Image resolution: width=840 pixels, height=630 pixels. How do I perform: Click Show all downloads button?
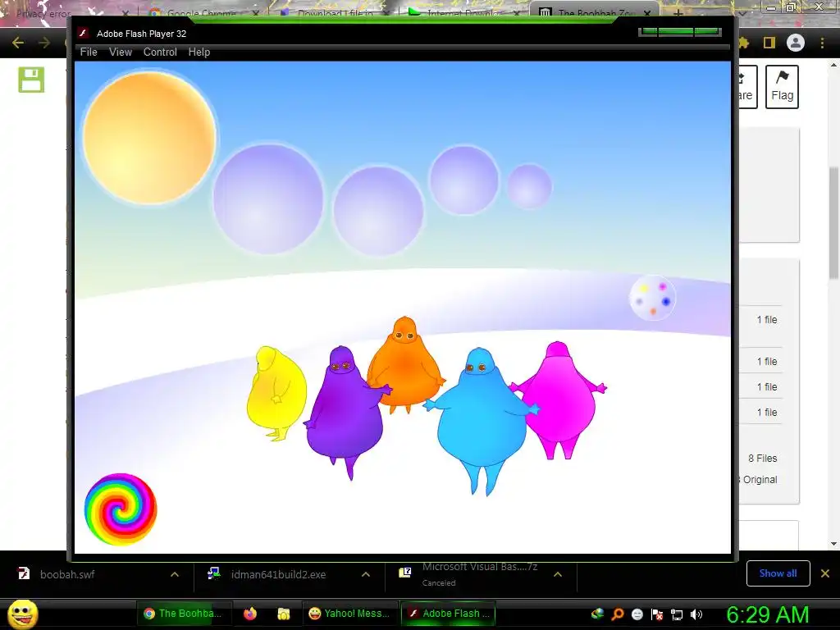click(x=778, y=573)
